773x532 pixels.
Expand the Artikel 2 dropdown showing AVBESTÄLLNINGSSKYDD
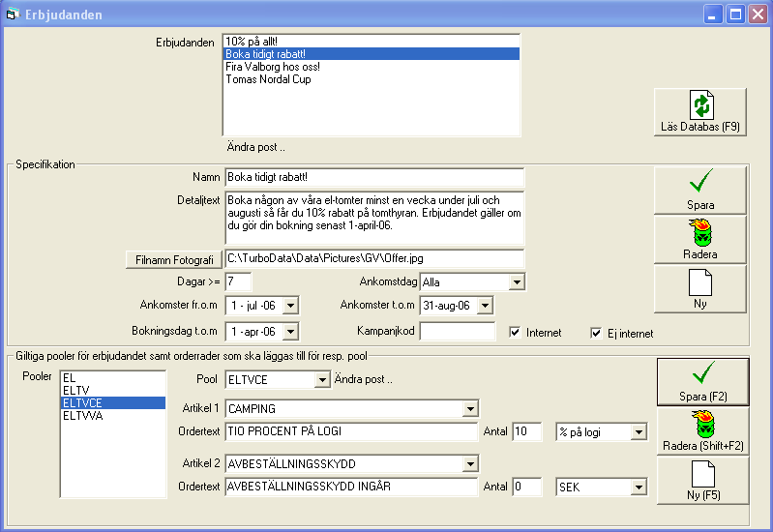(x=471, y=464)
